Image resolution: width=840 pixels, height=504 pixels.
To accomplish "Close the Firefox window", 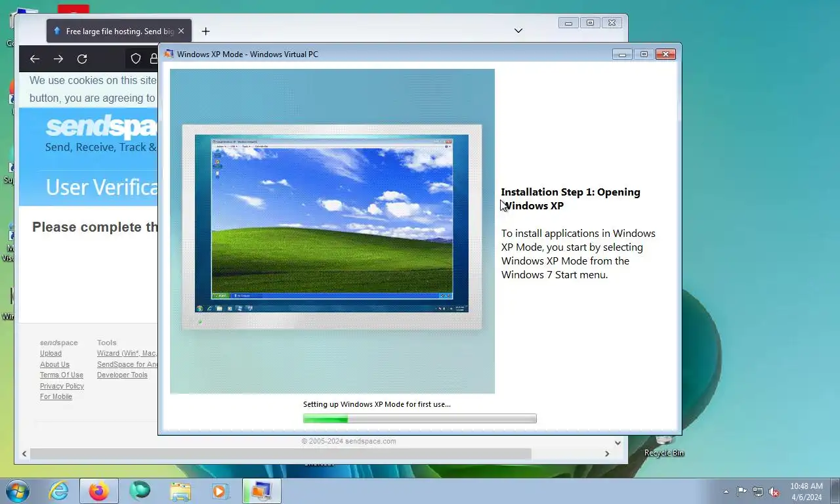I will pos(612,23).
